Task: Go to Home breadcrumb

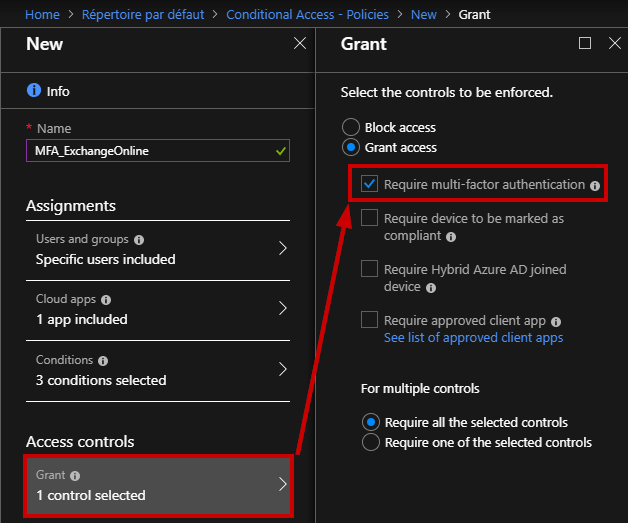Action: (42, 14)
